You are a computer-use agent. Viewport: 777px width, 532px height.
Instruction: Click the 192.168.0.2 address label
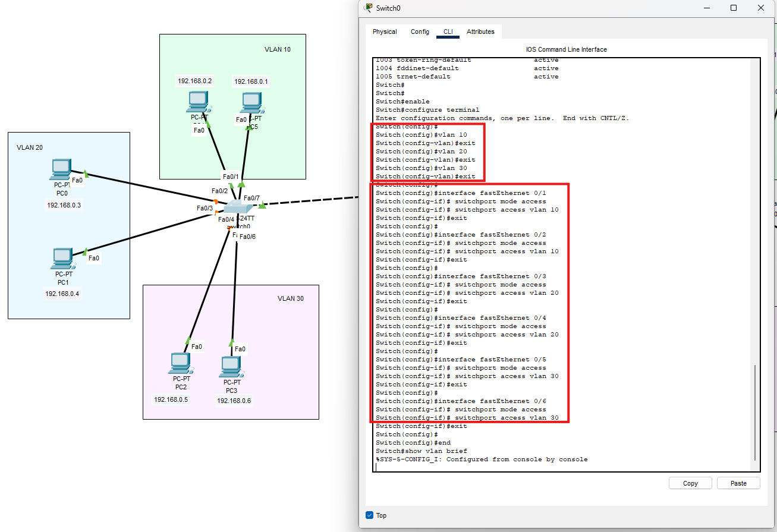tap(195, 81)
